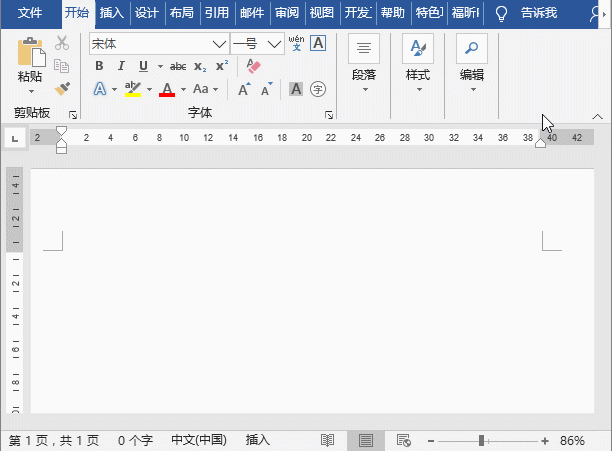Open the 文件 file menu tab
The height and width of the screenshot is (451, 612).
[31, 13]
